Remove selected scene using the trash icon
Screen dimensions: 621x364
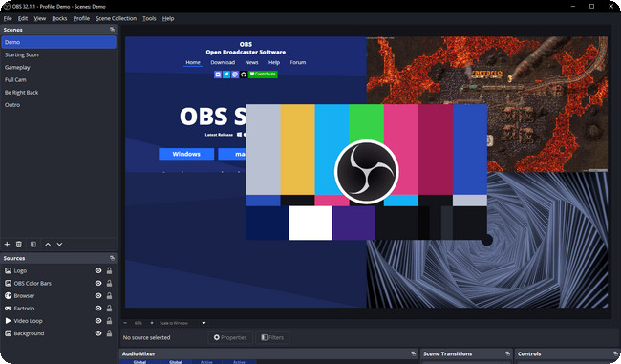pyautogui.click(x=18, y=245)
